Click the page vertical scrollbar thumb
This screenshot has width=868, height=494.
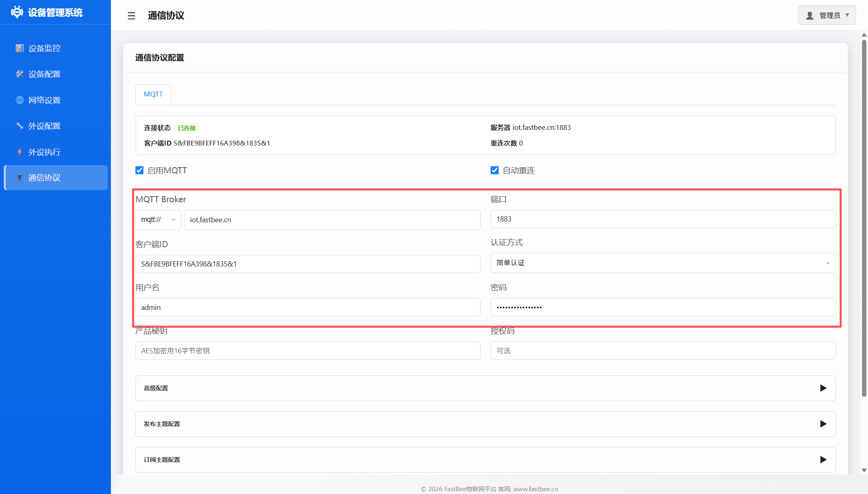click(864, 218)
